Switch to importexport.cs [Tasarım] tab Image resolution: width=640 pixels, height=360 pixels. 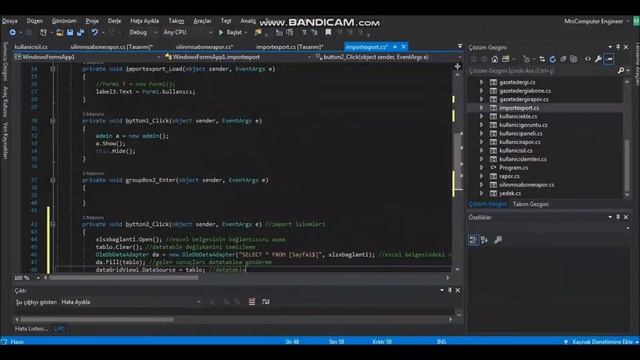[289, 47]
